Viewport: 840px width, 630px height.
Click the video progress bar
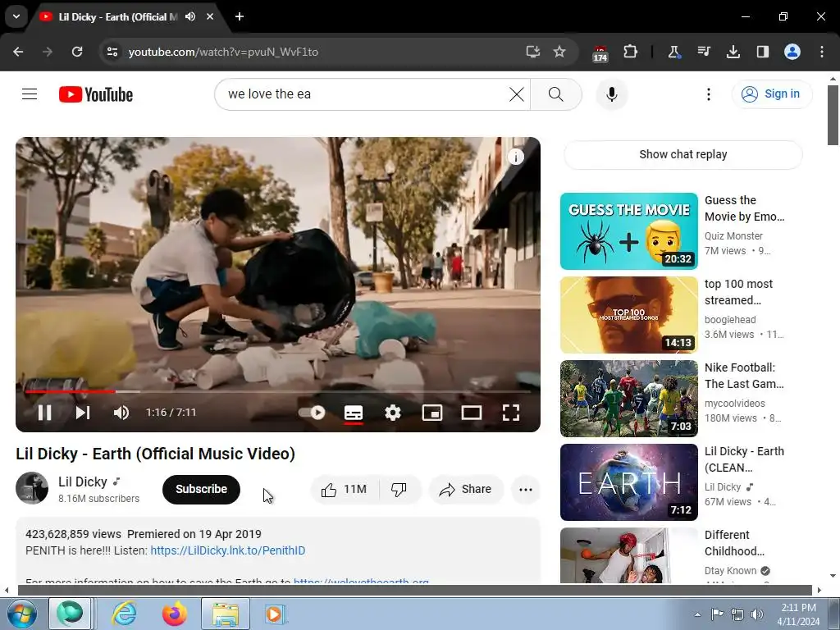tap(277, 391)
